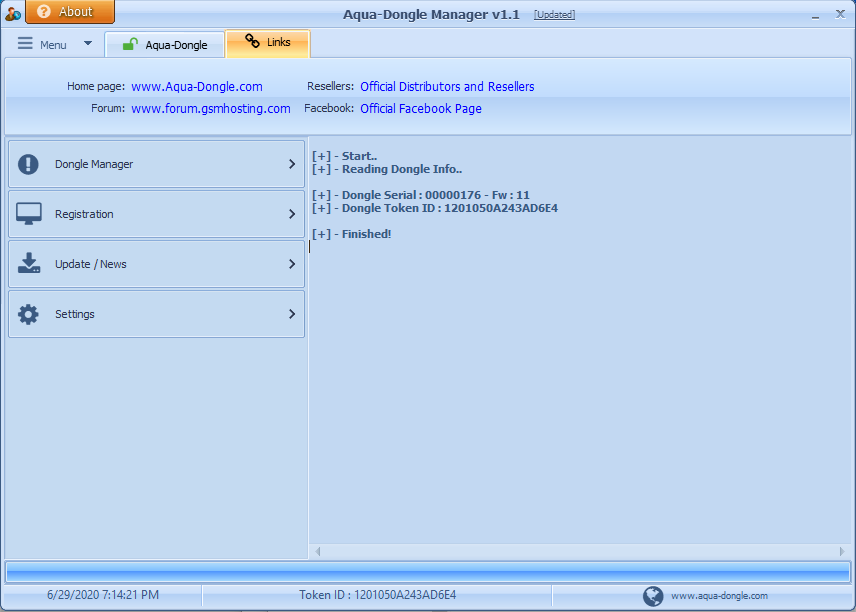Screen dimensions: 856x612
Task: Click www.aqua-dongle.com in status bar
Action: [x=719, y=596]
